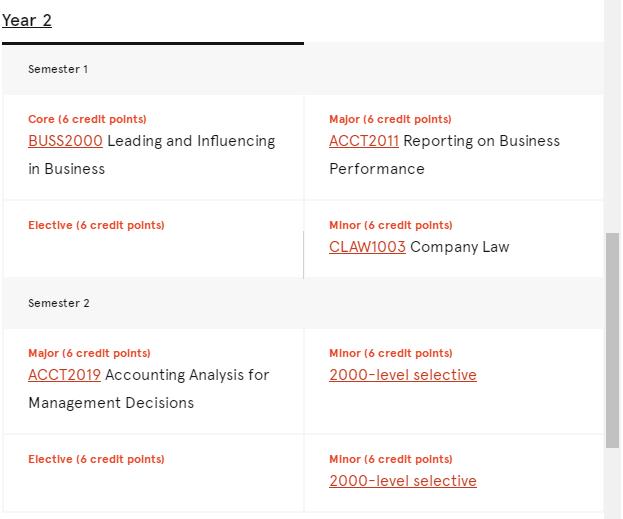Viewport: 623px width, 519px height.
Task: Click Major label above ACCT2019
Action: [89, 353]
